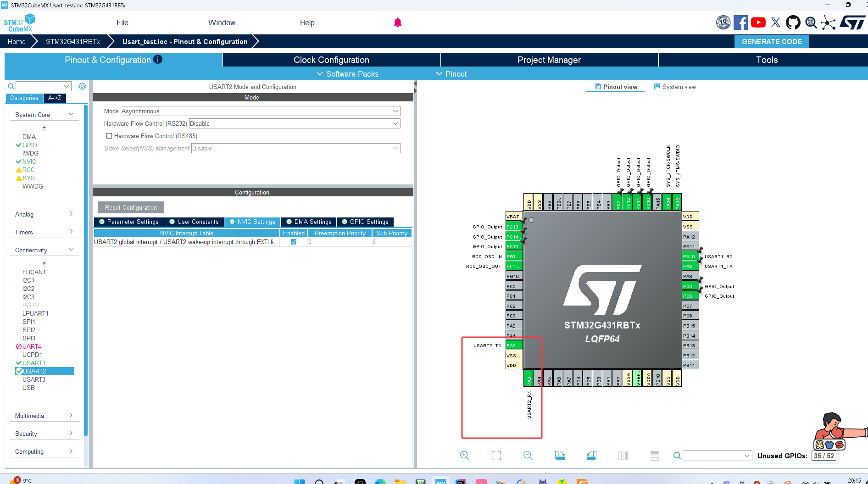Open the GitHub icon in header
The image size is (868, 484).
point(793,22)
